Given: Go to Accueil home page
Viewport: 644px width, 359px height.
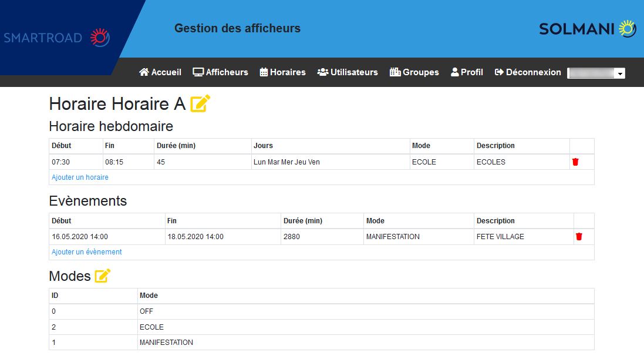Looking at the screenshot, I should click(x=160, y=72).
